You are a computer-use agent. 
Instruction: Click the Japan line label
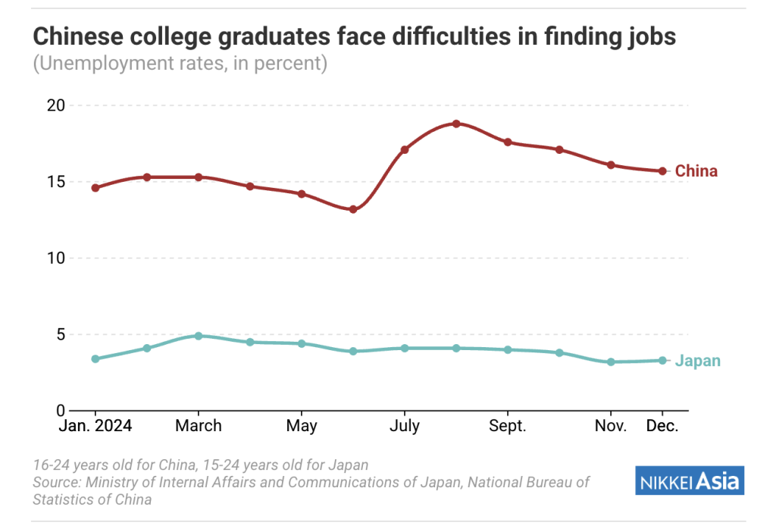[698, 361]
